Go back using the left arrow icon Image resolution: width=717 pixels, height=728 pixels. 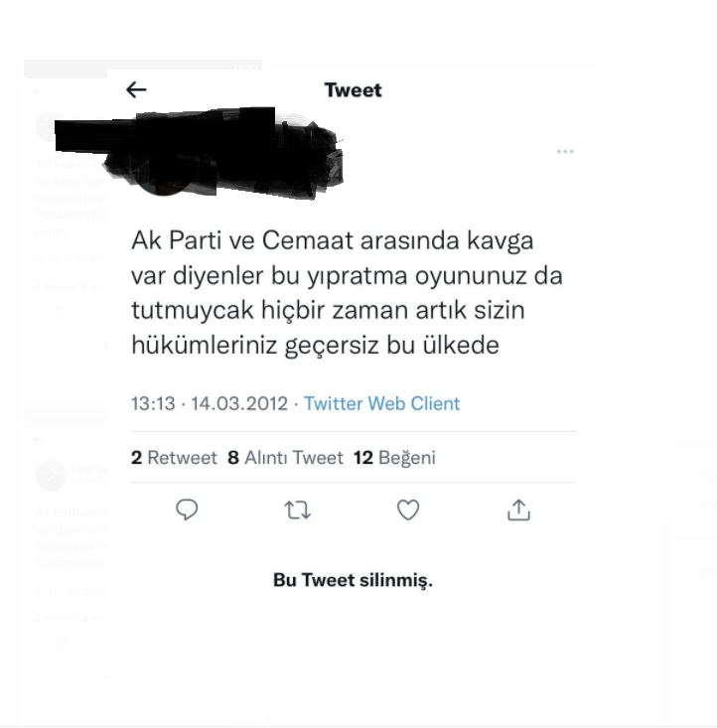click(136, 89)
